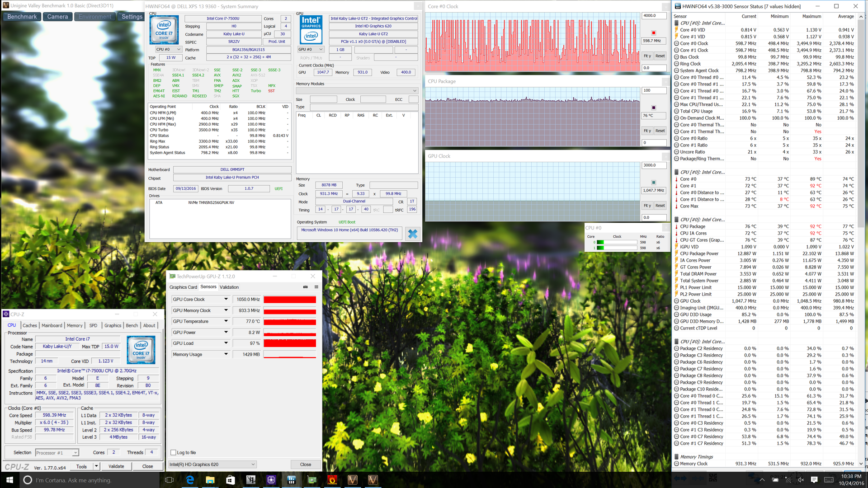This screenshot has height=488, width=868.
Task: Switch to the second Valley benchmark taskbar icon
Action: coord(373,480)
